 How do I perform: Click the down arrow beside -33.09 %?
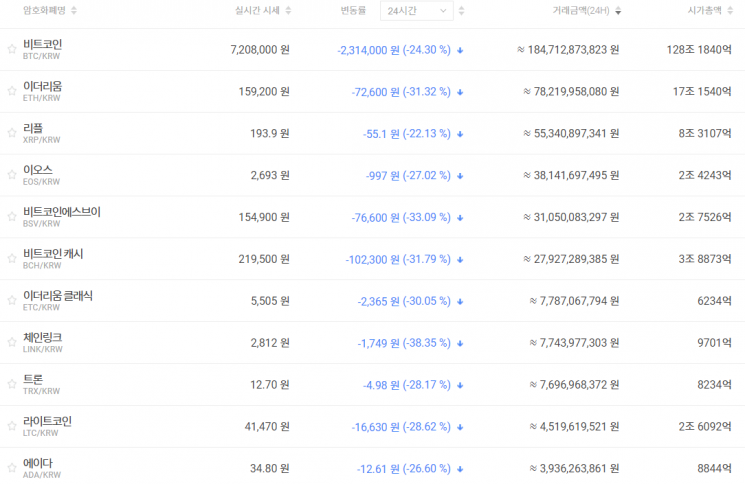pyautogui.click(x=460, y=218)
